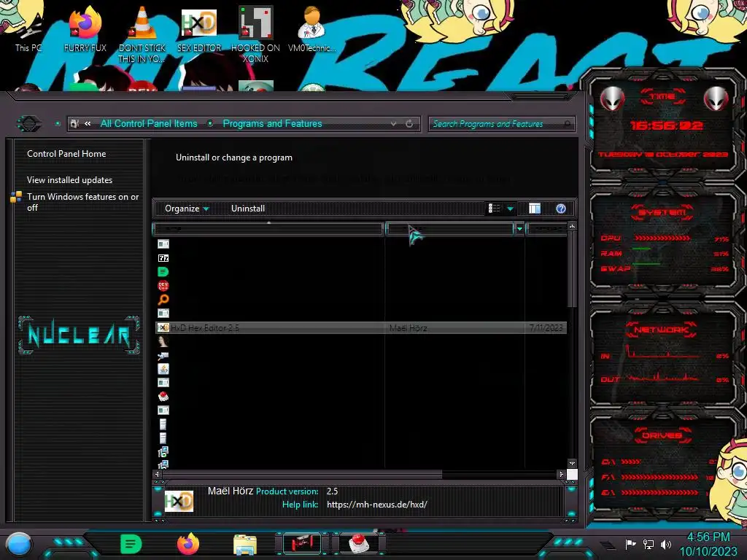The image size is (747, 560).
Task: Open the Action Center flag tray icon
Action: coord(631,544)
